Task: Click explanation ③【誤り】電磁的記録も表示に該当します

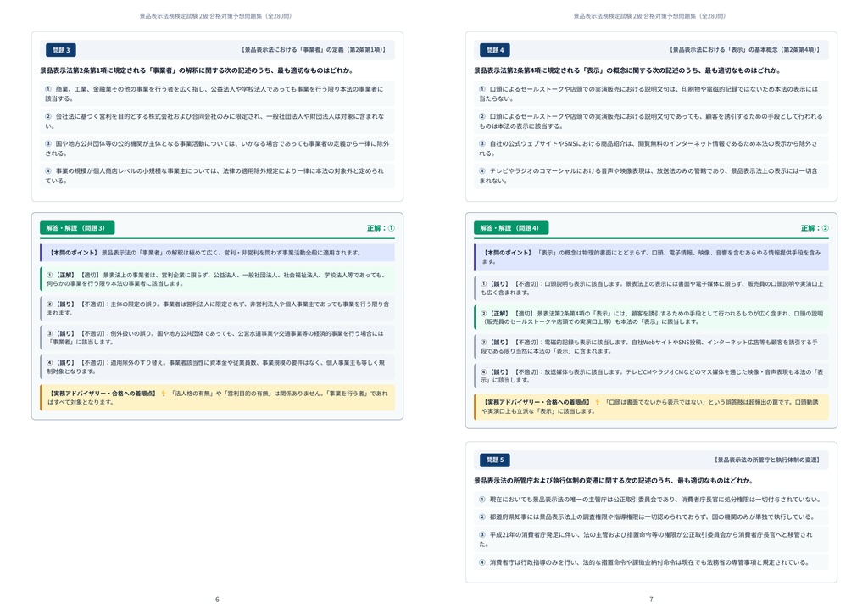Action: click(x=651, y=347)
